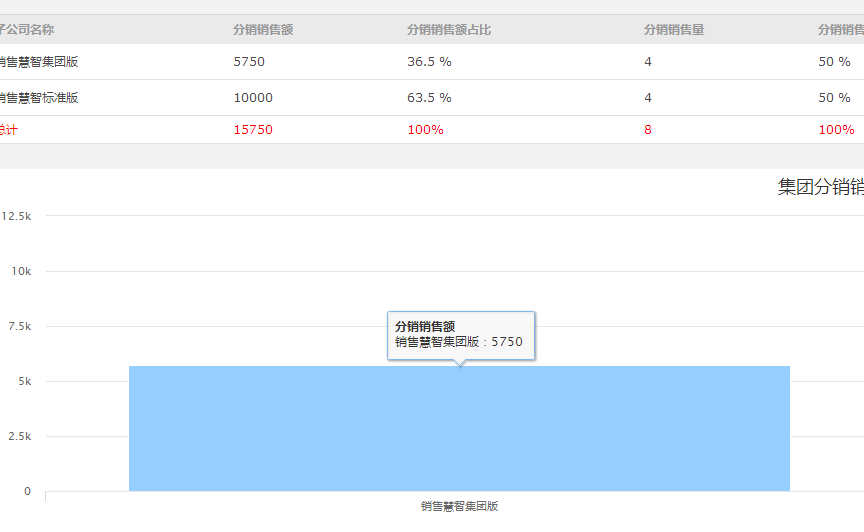Click the red 15750 total value
The height and width of the screenshot is (532, 864).
253,130
